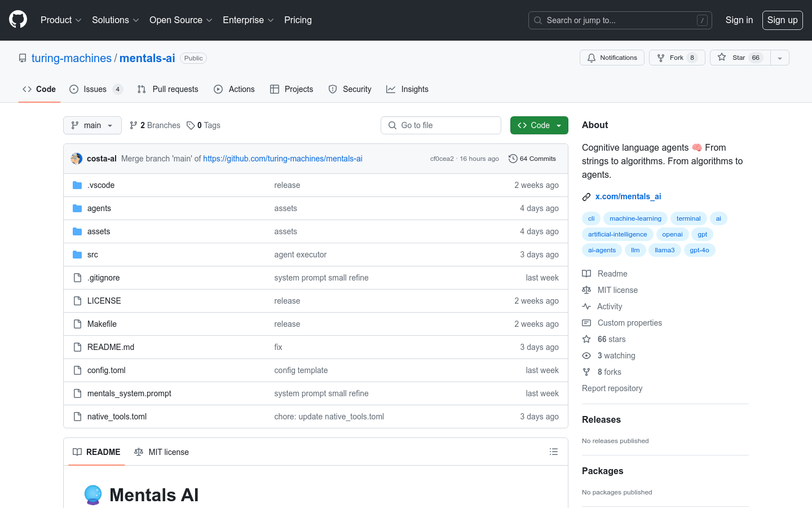
Task: Click the repository icon beside turing-machines
Action: [23, 58]
